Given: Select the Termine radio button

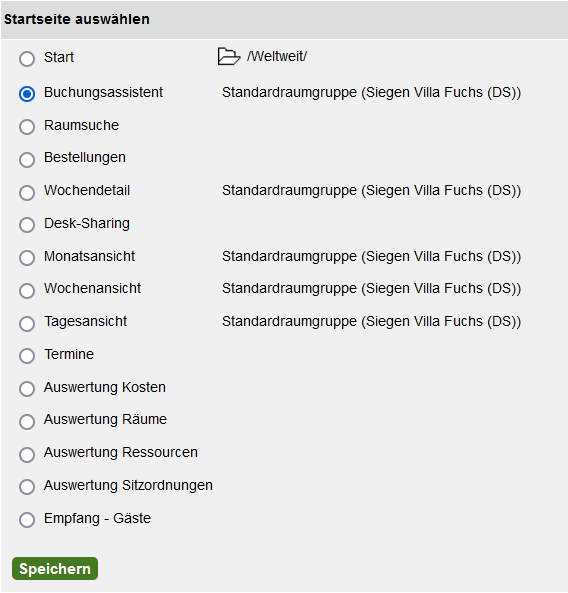Looking at the screenshot, I should click(x=27, y=355).
